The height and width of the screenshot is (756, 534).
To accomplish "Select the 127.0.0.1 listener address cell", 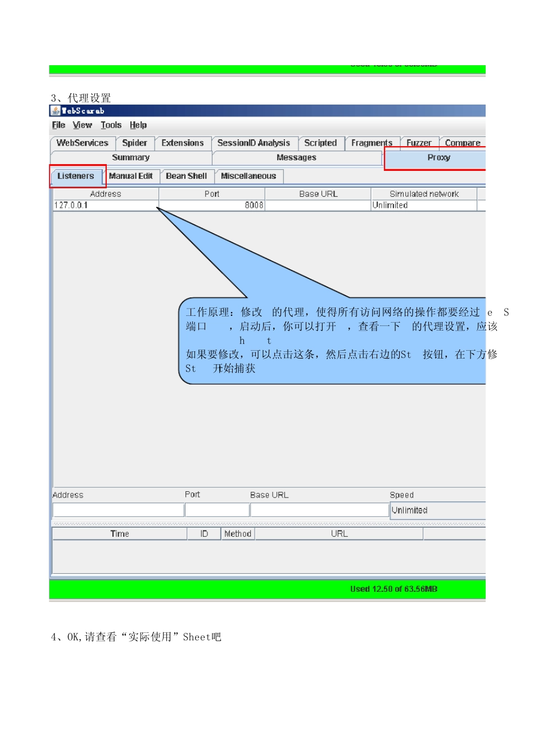I will [x=106, y=205].
